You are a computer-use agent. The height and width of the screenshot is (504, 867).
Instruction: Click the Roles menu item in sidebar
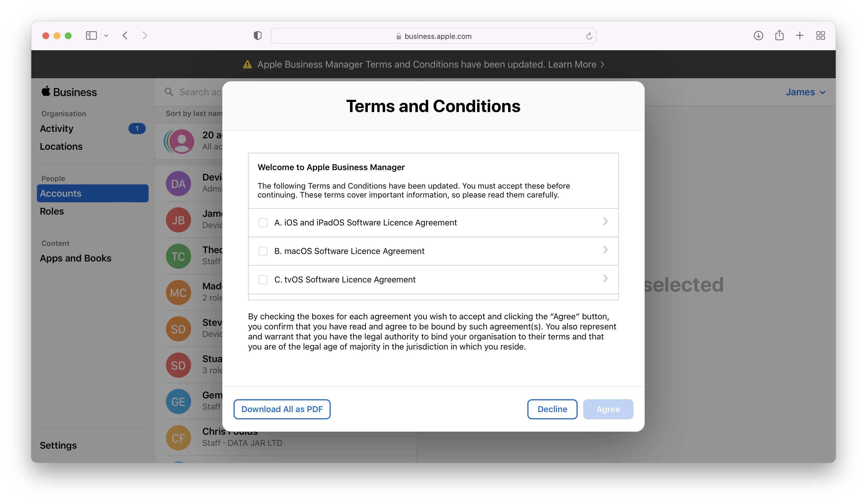[52, 211]
